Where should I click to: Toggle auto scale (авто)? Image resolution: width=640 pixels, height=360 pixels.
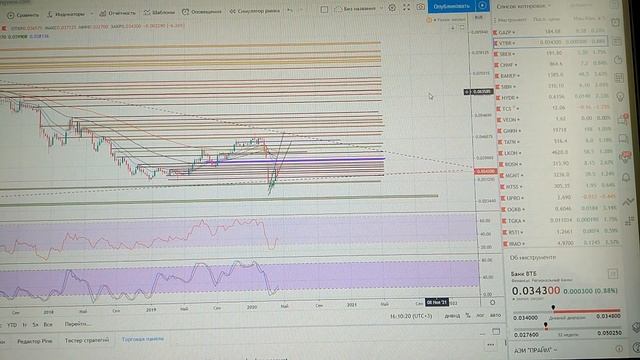click(x=495, y=315)
